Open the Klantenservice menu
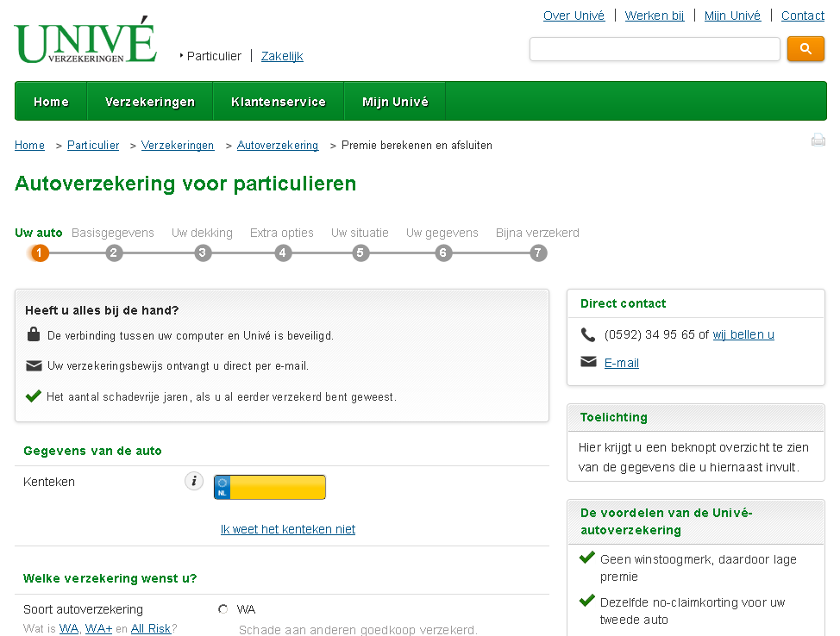 [279, 102]
